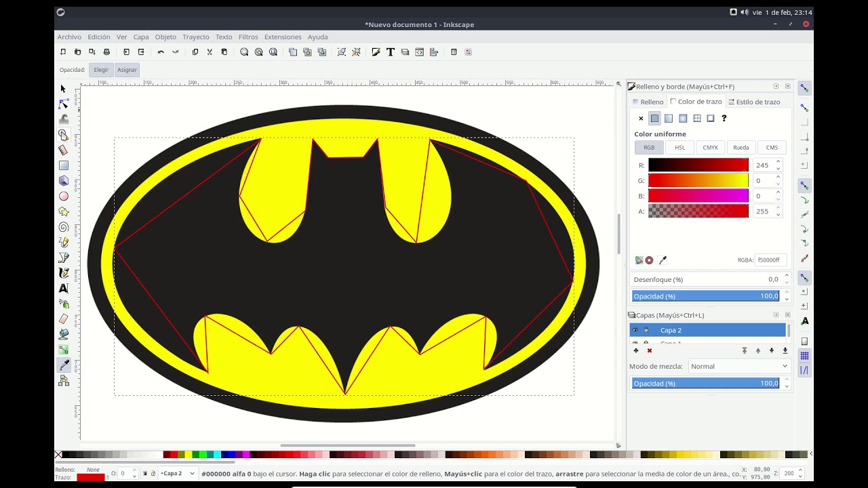The width and height of the screenshot is (868, 488).
Task: Increase the R channel value stepper
Action: pos(778,162)
